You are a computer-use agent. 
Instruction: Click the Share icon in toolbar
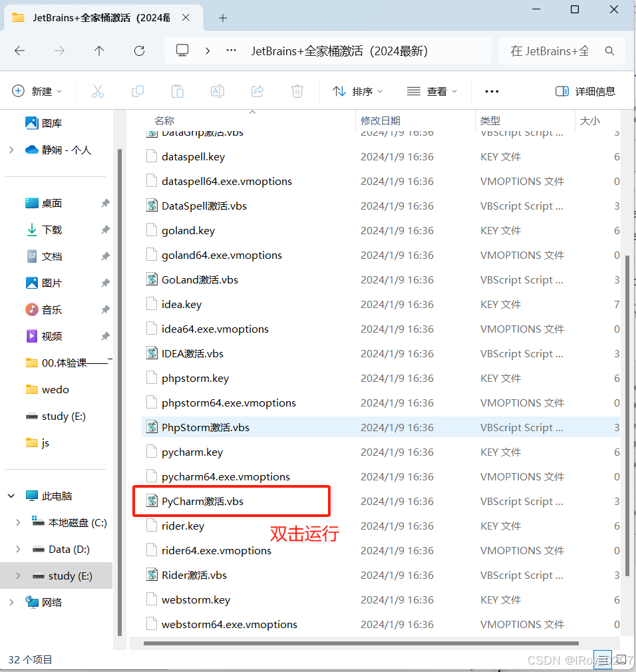(257, 91)
